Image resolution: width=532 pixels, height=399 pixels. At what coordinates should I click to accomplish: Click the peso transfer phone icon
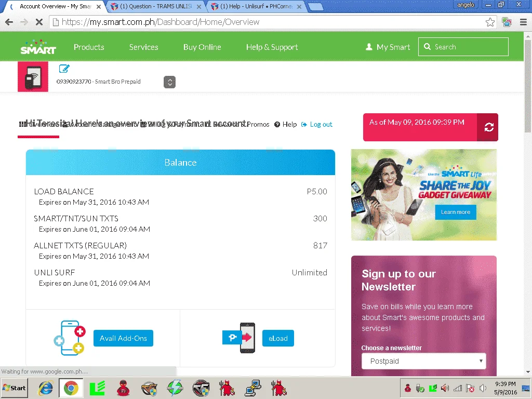[239, 338]
